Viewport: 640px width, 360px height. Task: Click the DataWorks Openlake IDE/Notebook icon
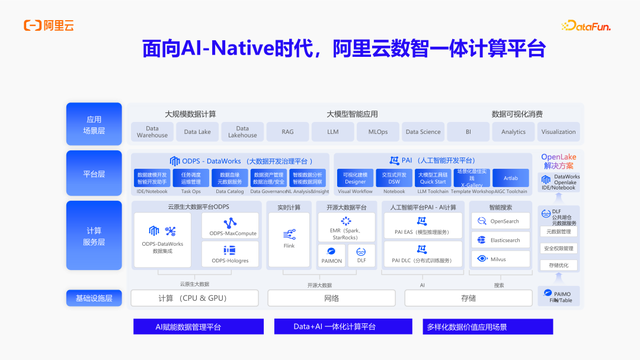click(x=546, y=180)
